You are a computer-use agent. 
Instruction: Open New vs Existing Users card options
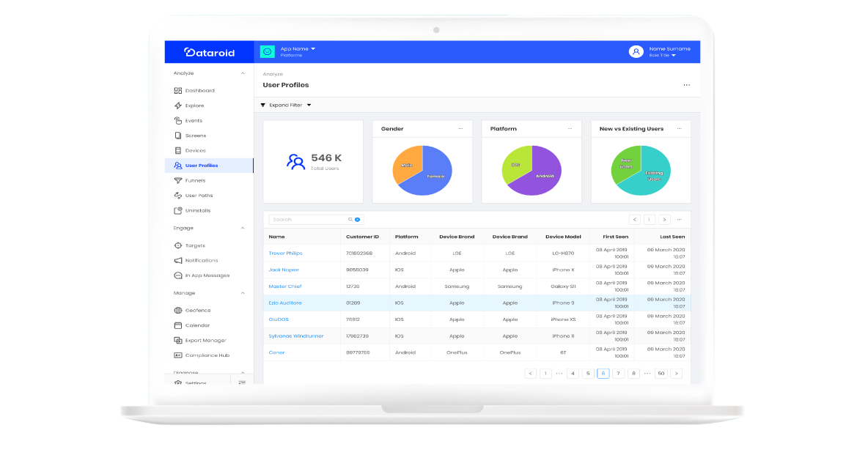point(680,128)
